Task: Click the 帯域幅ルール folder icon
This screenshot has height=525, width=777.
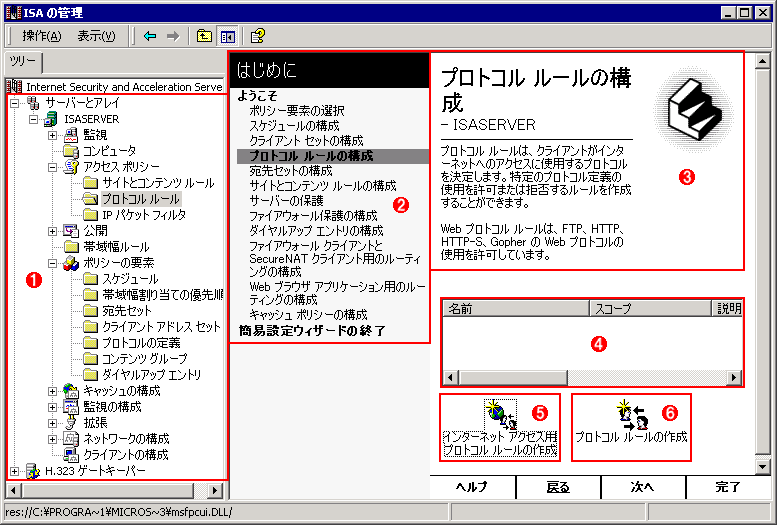Action: pos(71,247)
